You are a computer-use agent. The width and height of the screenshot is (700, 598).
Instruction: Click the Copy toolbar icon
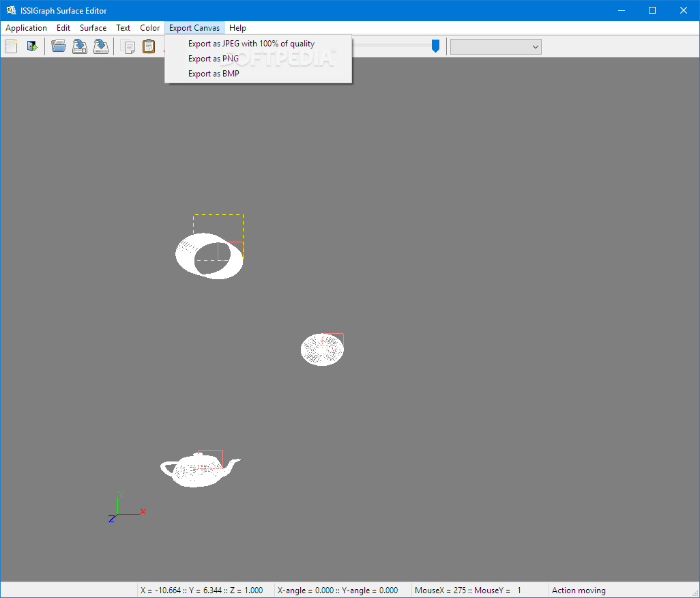coord(128,46)
